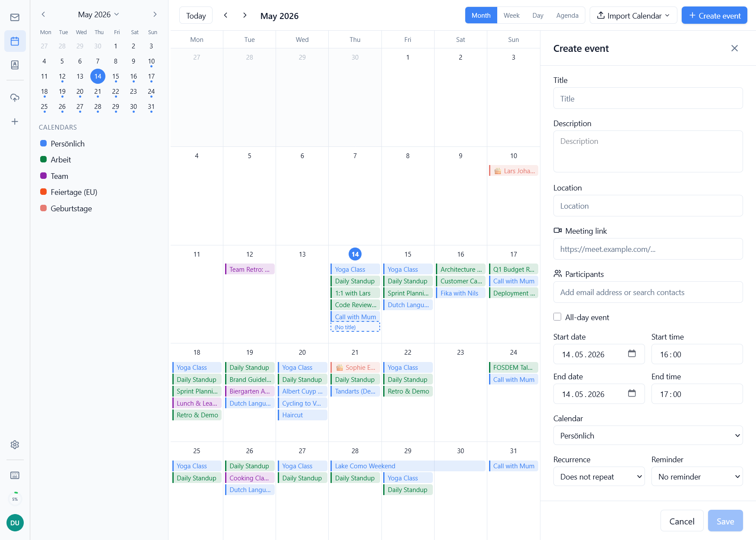Screen dimensions: 756x540
Task: Open the Reminder dropdown
Action: tap(697, 476)
